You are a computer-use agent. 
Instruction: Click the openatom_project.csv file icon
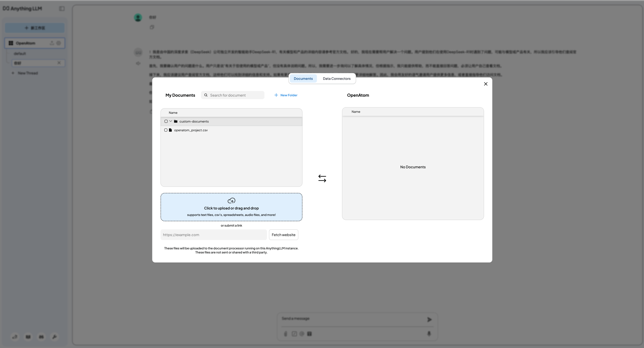coord(171,130)
